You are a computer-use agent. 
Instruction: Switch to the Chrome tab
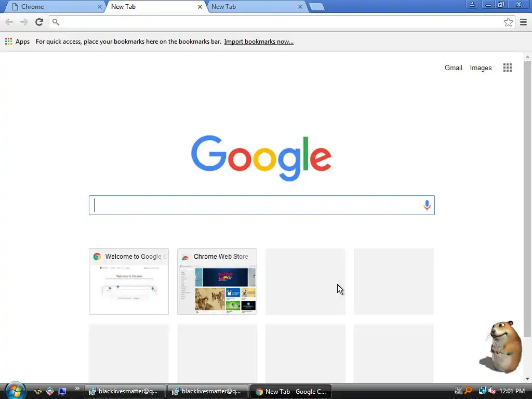[x=54, y=7]
